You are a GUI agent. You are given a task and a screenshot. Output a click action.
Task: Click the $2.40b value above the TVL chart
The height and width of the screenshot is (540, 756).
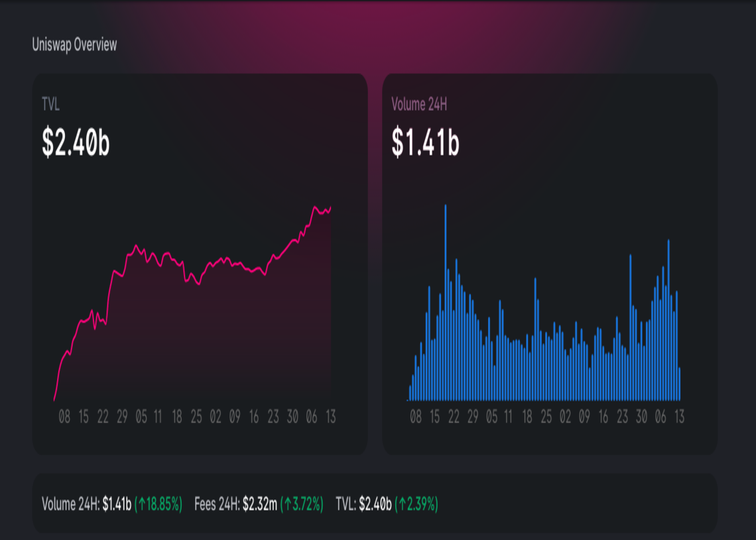point(76,142)
